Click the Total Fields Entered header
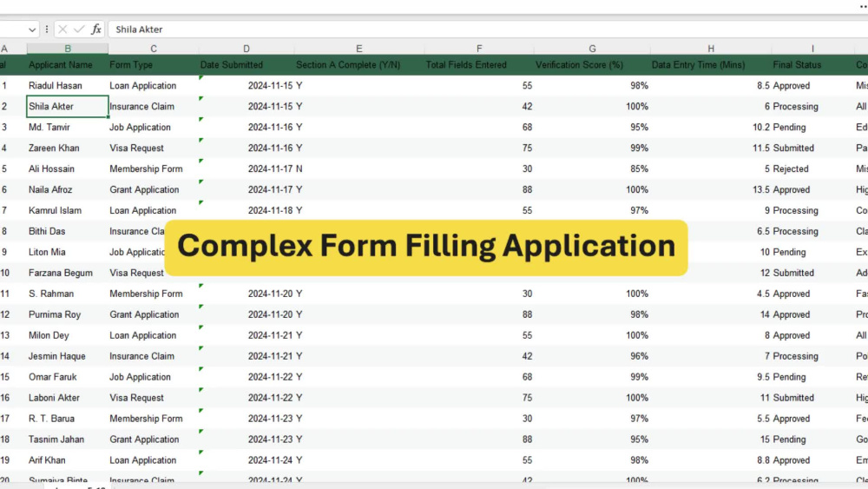Viewport: 868px width, 489px height. [x=479, y=65]
